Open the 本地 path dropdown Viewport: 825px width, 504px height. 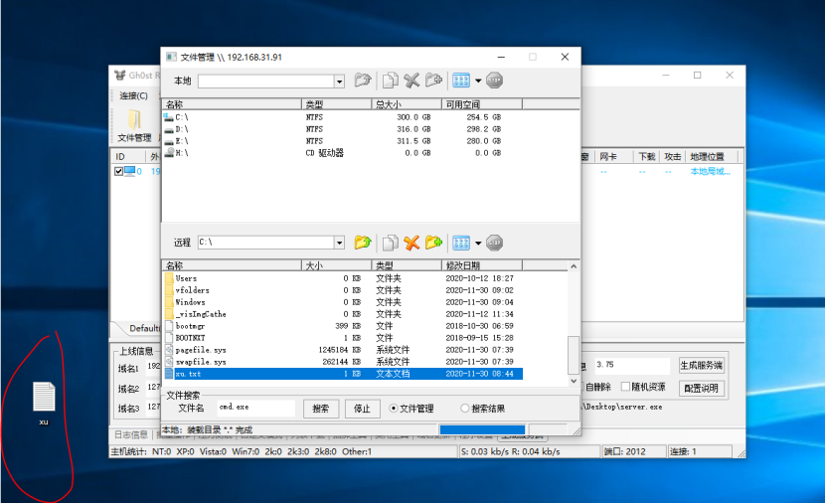coord(339,82)
